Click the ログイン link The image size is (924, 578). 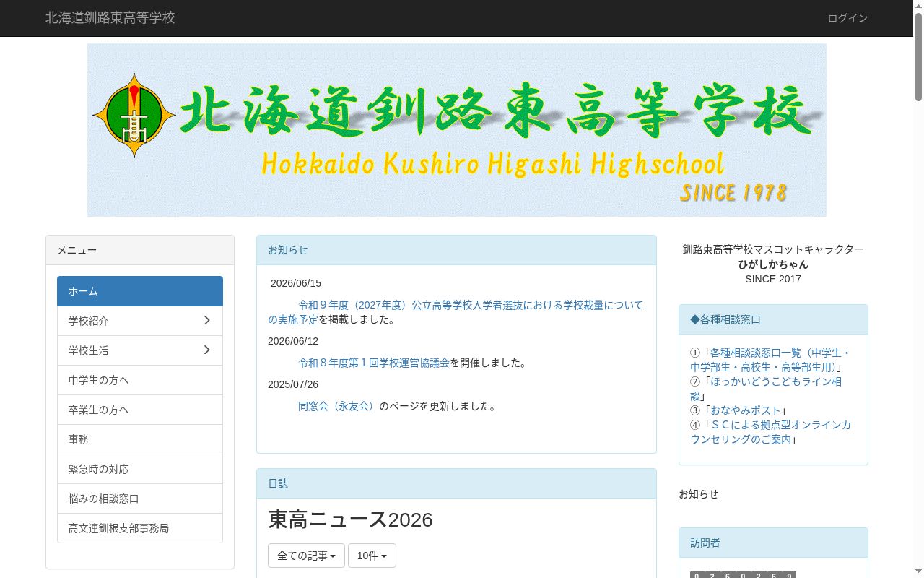pyautogui.click(x=847, y=18)
